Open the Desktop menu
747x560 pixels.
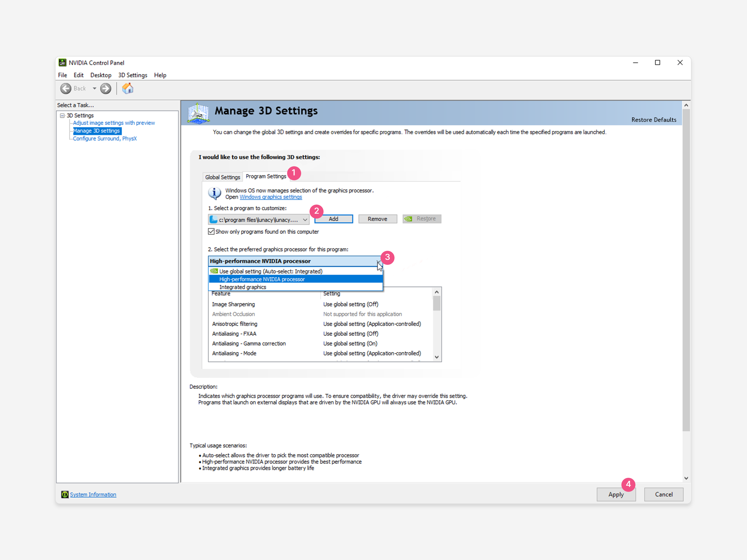point(101,75)
